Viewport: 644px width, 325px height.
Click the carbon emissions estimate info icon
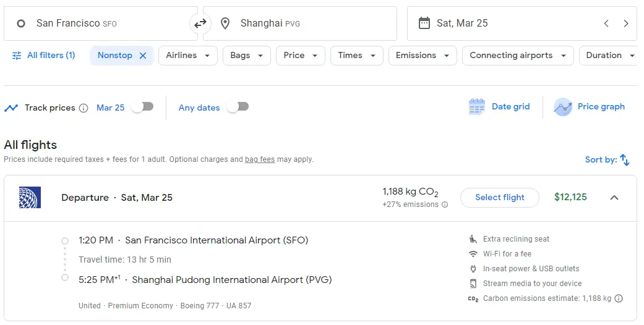tap(619, 298)
